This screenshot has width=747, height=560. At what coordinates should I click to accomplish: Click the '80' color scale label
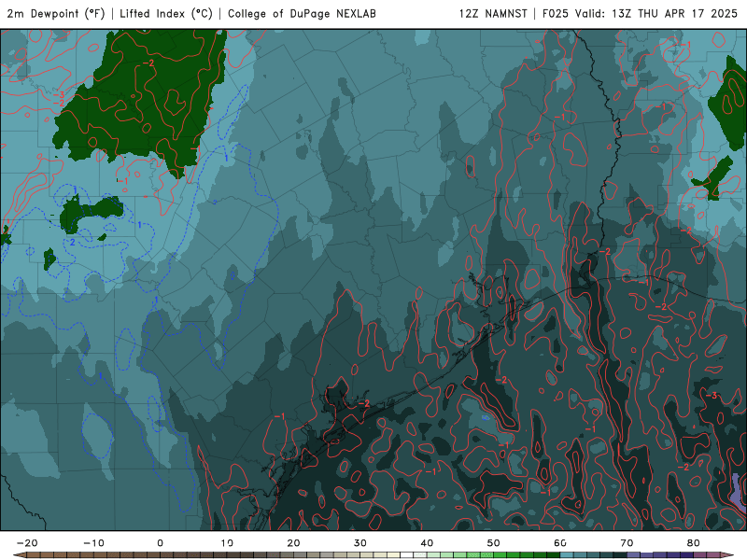[694, 543]
